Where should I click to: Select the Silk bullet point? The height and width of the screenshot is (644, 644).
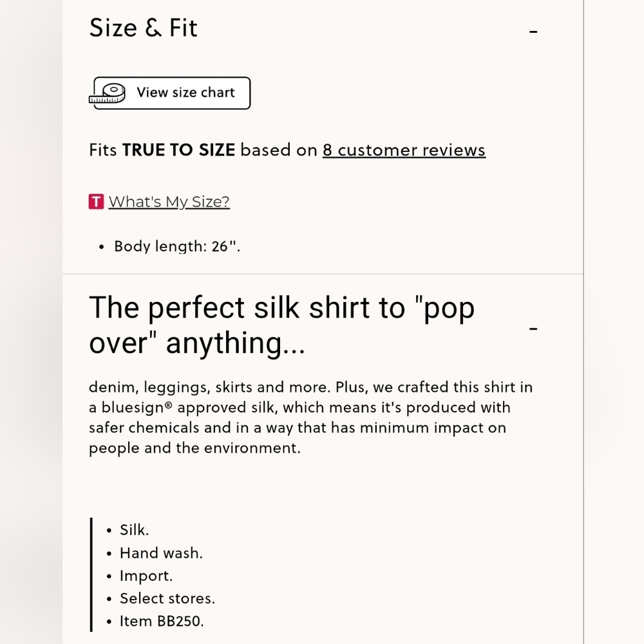pos(133,529)
